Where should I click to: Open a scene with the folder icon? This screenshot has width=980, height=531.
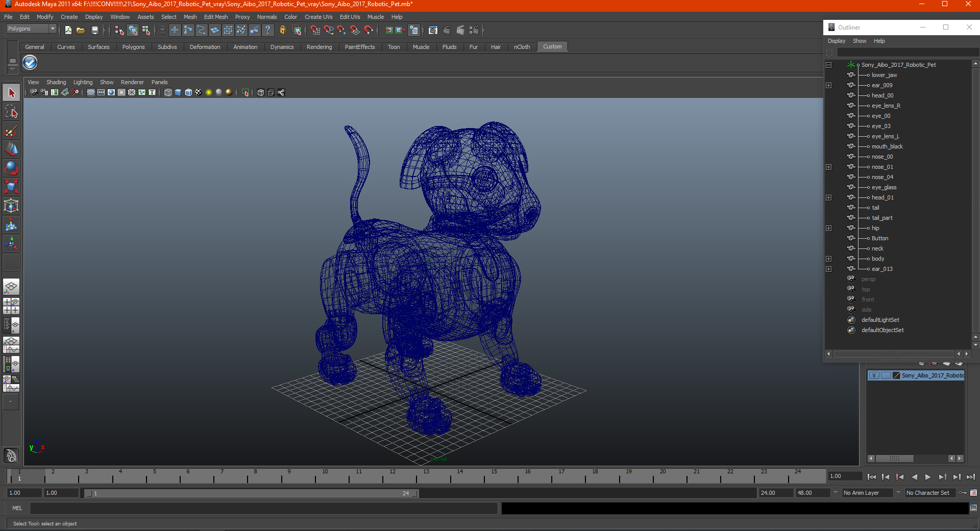pyautogui.click(x=81, y=31)
